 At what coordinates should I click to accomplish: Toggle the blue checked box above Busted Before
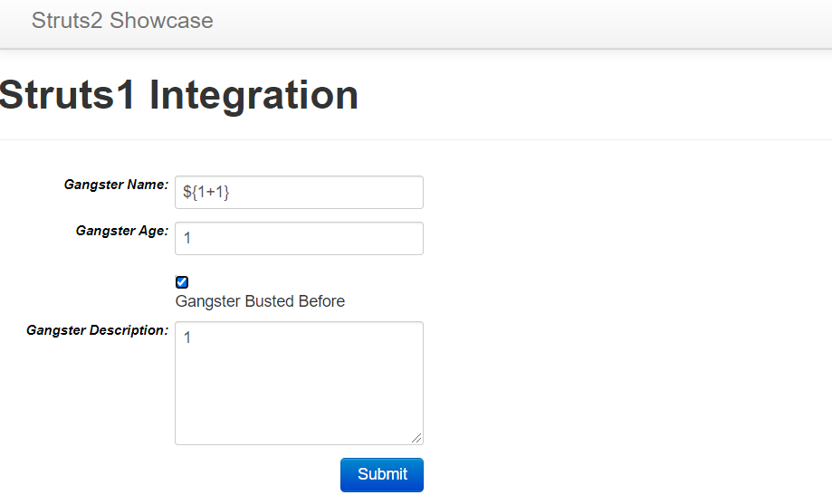(x=182, y=282)
